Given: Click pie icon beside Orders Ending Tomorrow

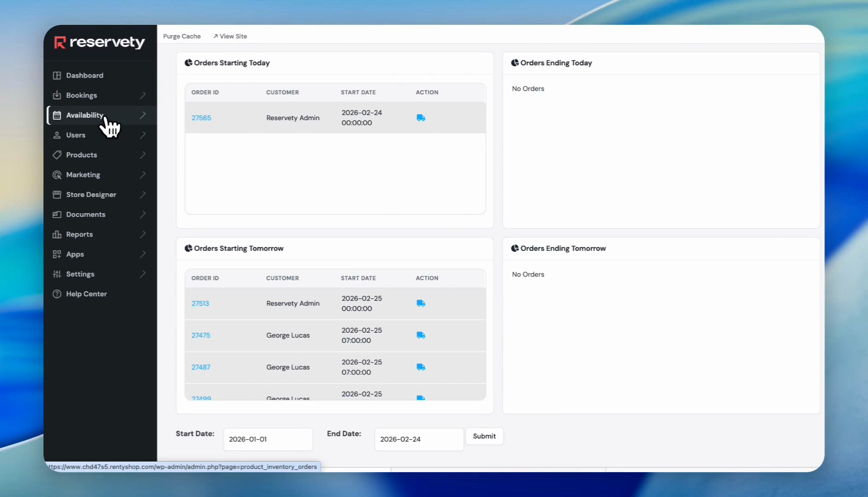Looking at the screenshot, I should (x=515, y=248).
